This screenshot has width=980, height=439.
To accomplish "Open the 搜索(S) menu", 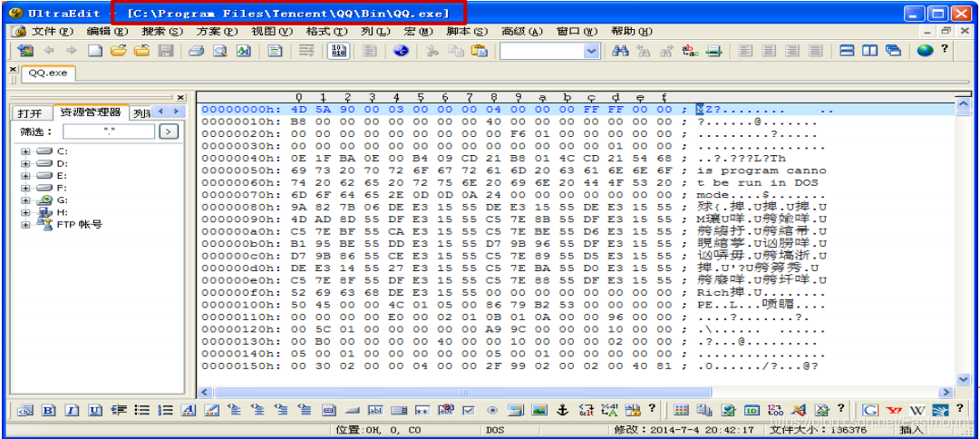I will (162, 31).
